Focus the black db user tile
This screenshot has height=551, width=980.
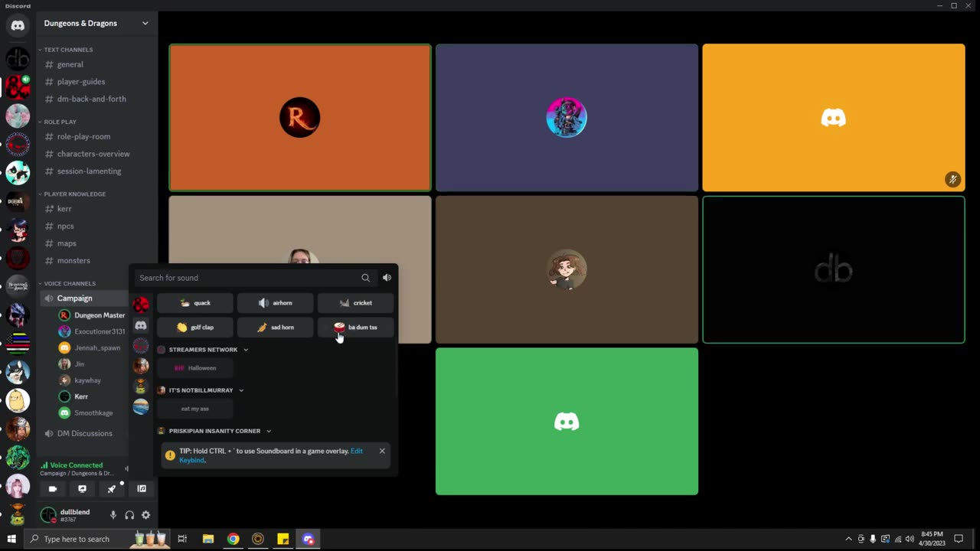pyautogui.click(x=834, y=269)
